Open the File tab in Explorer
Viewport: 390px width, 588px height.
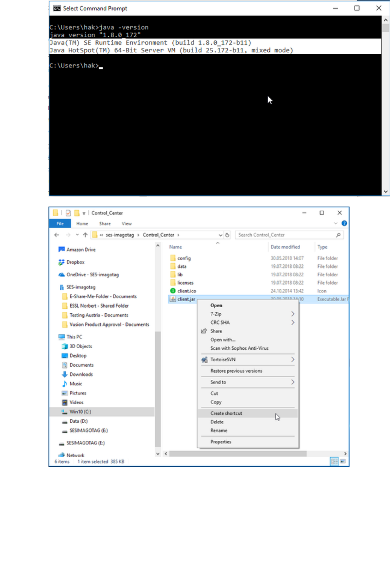(x=60, y=223)
